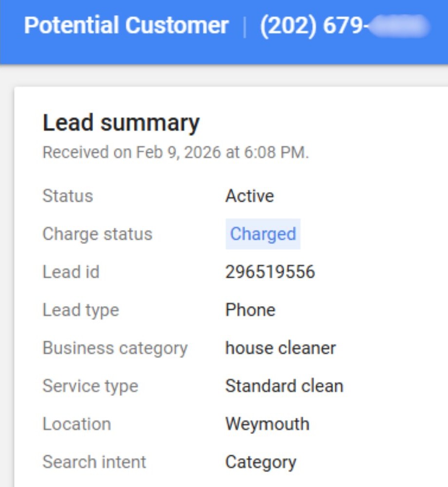The height and width of the screenshot is (487, 448).
Task: Click the Charged status badge
Action: pos(262,234)
